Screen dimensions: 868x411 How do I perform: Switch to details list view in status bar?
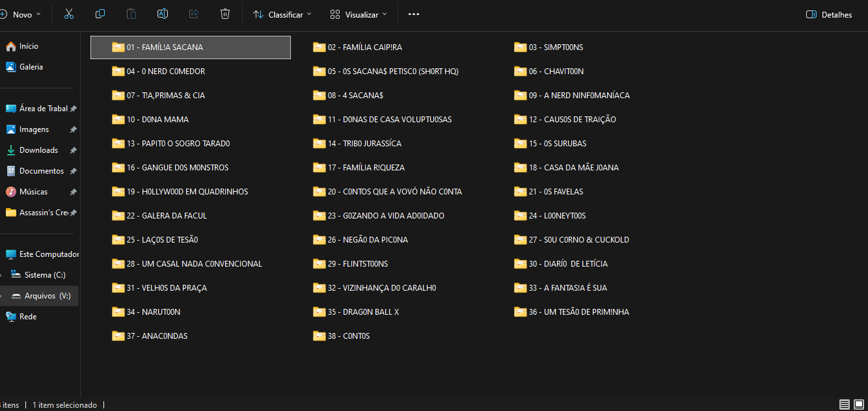pyautogui.click(x=844, y=404)
